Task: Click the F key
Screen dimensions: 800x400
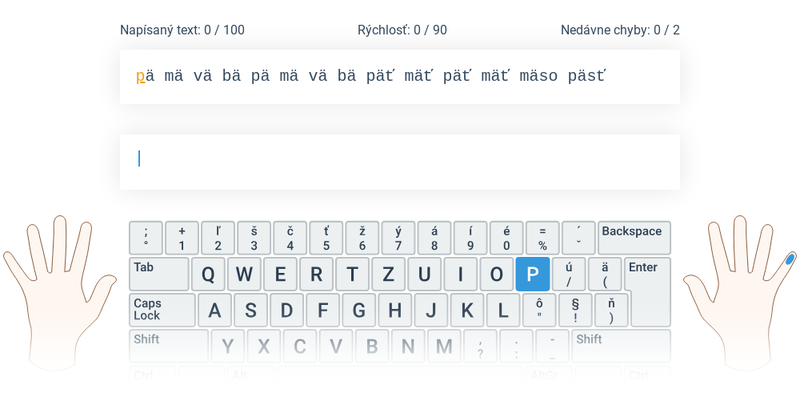Action: coord(323,310)
